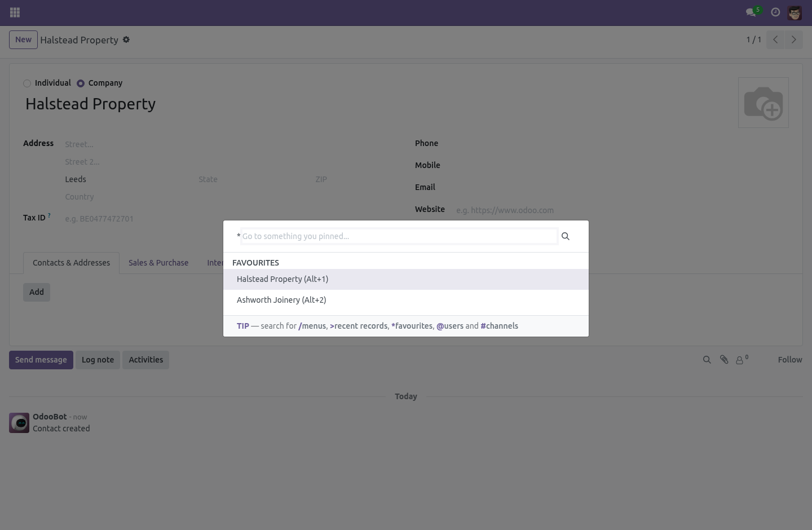This screenshot has width=812, height=530.
Task: Choose Halstead Property favourite result
Action: click(406, 279)
